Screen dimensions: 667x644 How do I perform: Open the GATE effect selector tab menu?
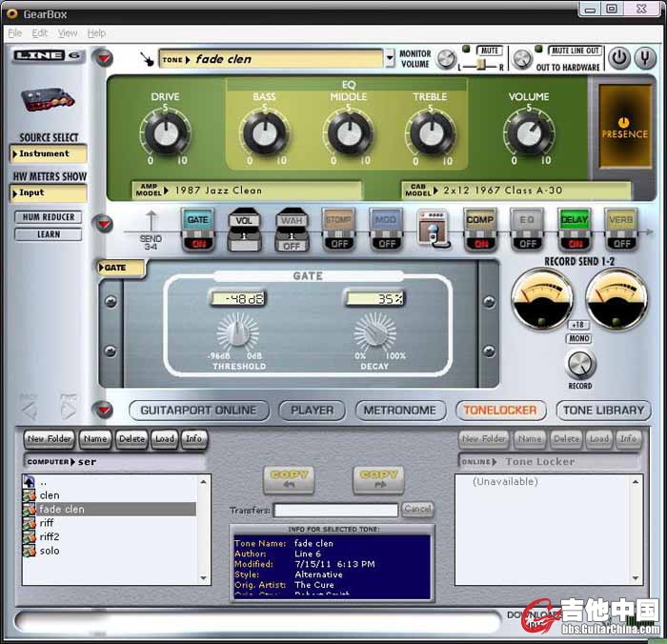coord(120,268)
